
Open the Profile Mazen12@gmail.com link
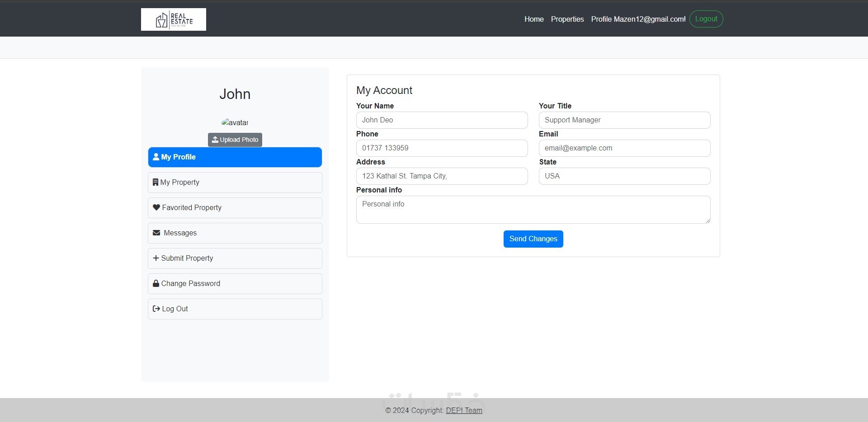[638, 19]
